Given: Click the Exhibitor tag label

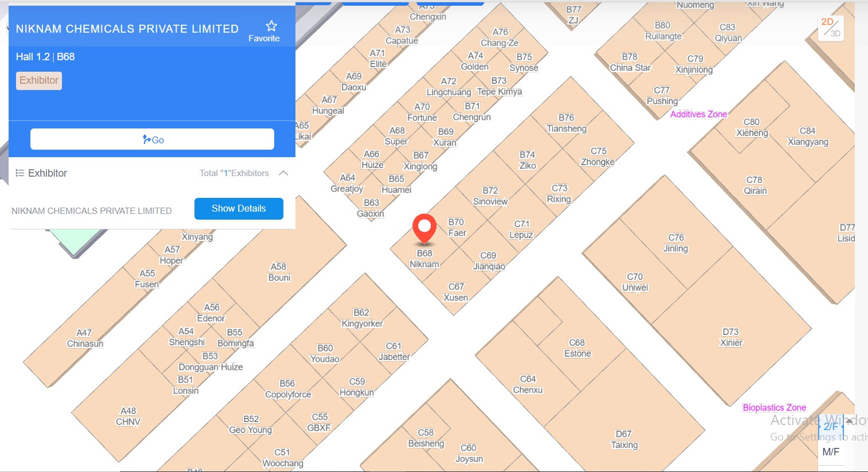Looking at the screenshot, I should point(39,80).
